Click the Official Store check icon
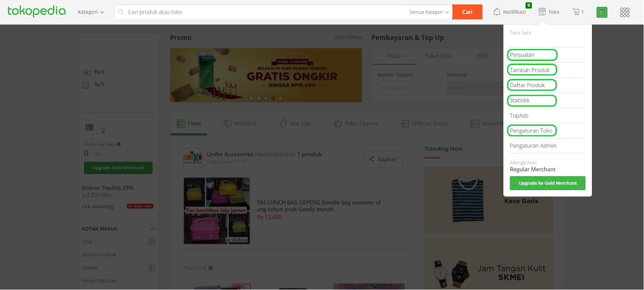 tap(405, 124)
